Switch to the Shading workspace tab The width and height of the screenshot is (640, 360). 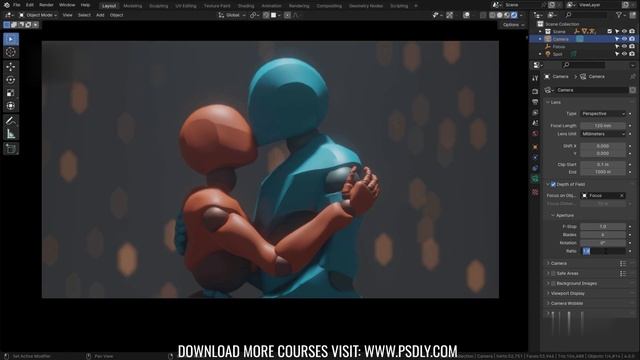pos(246,6)
